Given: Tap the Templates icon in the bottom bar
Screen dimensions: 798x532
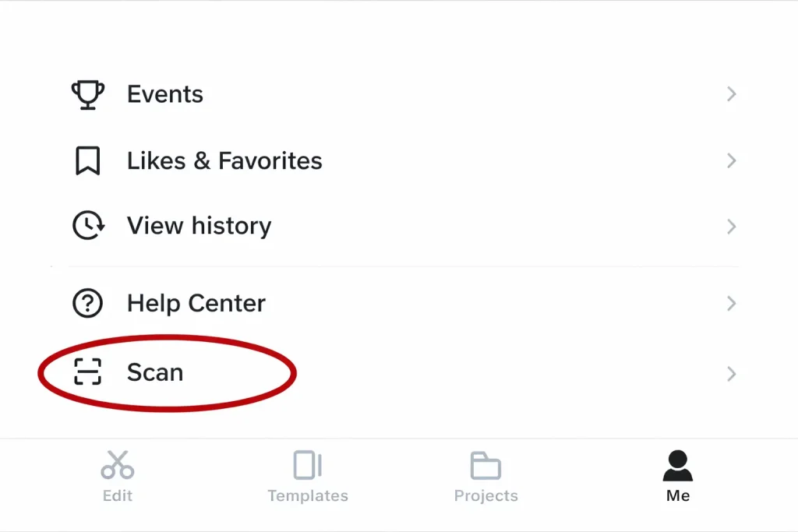Looking at the screenshot, I should (x=307, y=463).
